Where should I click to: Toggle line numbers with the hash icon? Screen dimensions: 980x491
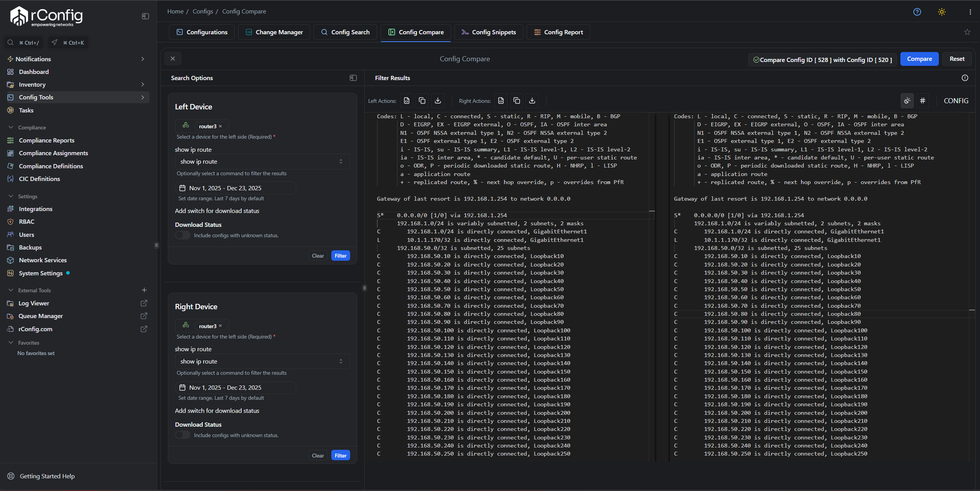[923, 101]
